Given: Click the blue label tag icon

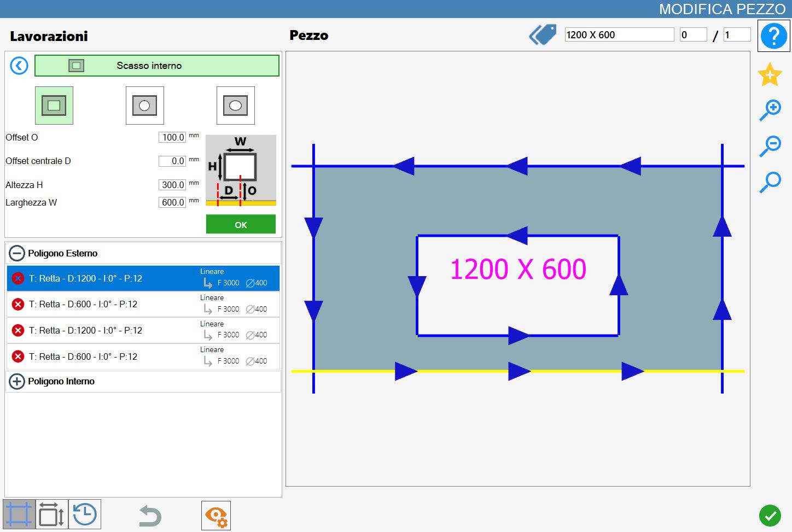Looking at the screenshot, I should [x=543, y=34].
